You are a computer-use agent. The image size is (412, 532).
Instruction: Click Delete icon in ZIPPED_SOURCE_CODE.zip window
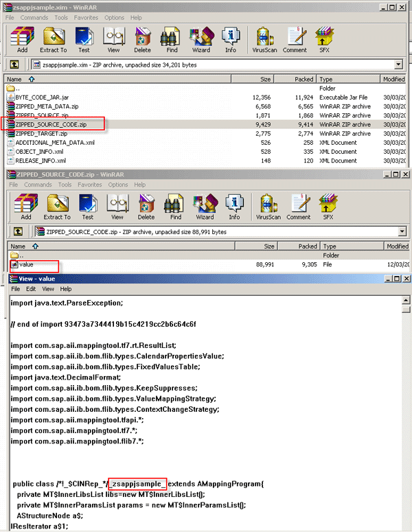[x=146, y=207]
